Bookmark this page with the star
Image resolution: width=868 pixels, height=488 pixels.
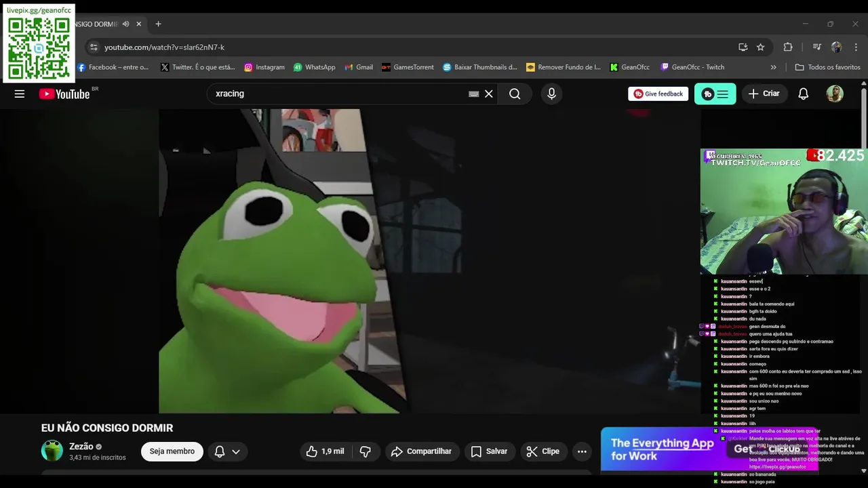tap(760, 47)
